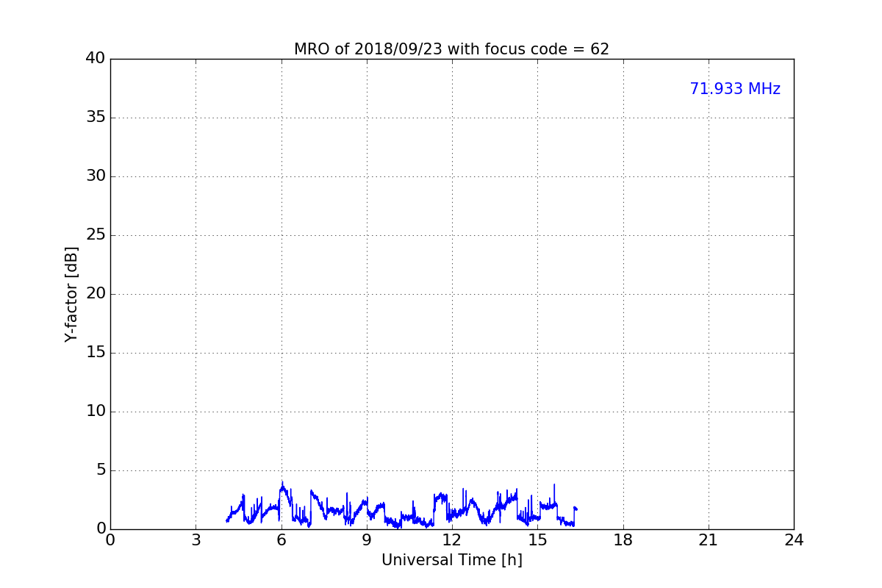The image size is (882, 588).
Task: Click the 3 tick on the Universal Time axis
Action: [x=196, y=540]
